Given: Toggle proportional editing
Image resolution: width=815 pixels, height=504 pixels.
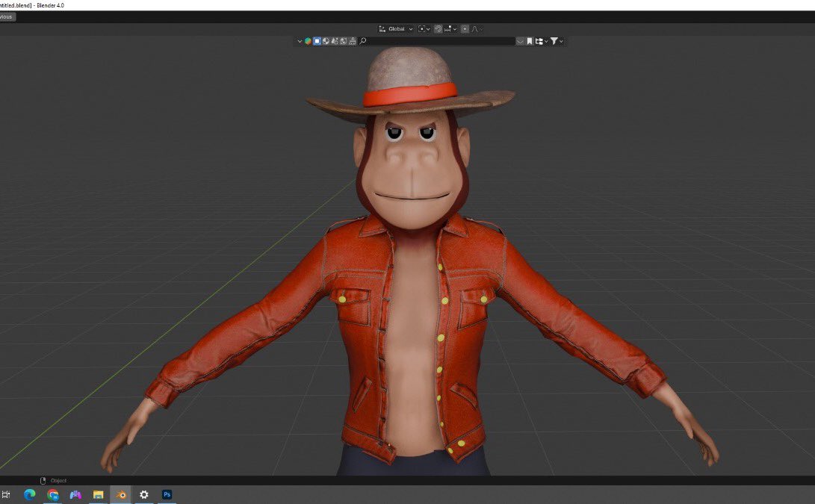Looking at the screenshot, I should (465, 29).
